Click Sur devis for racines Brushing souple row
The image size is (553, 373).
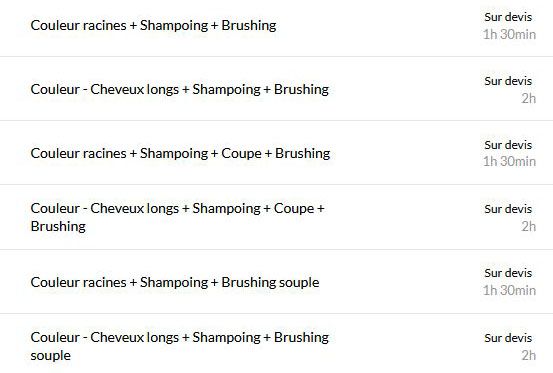click(x=508, y=273)
